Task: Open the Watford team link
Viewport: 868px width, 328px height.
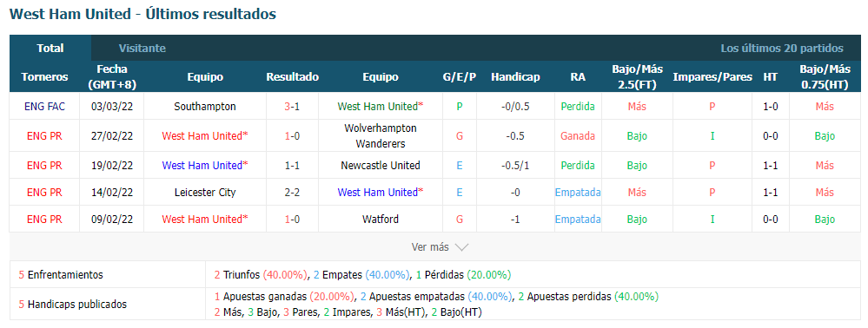Action: (381, 219)
